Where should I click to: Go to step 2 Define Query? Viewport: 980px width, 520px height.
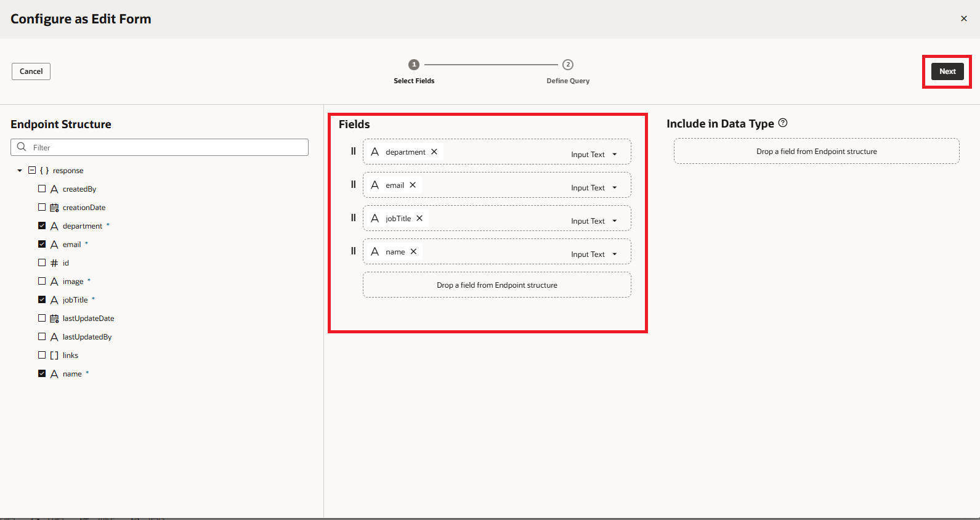click(568, 65)
